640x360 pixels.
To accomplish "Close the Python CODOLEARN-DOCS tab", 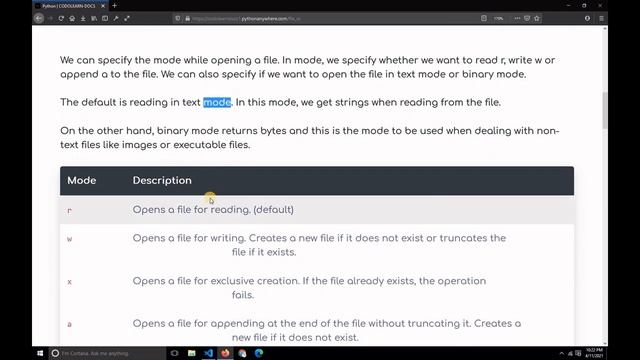I will (103, 6).
